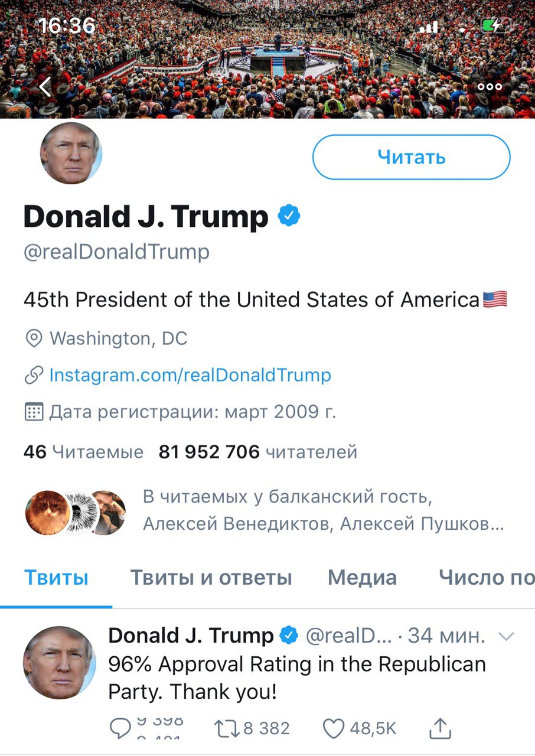Select the Медиа tab
535x756 pixels.
pyautogui.click(x=362, y=578)
